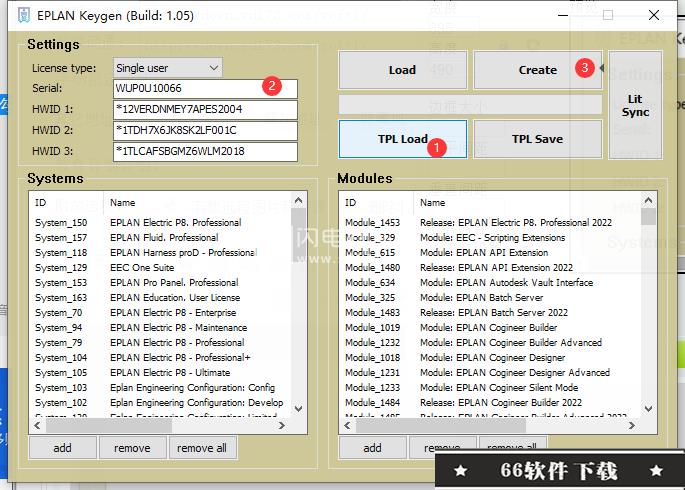Click the EPLAN Keygen title bar icon
Image resolution: width=685 pixels, height=490 pixels.
coord(24,15)
